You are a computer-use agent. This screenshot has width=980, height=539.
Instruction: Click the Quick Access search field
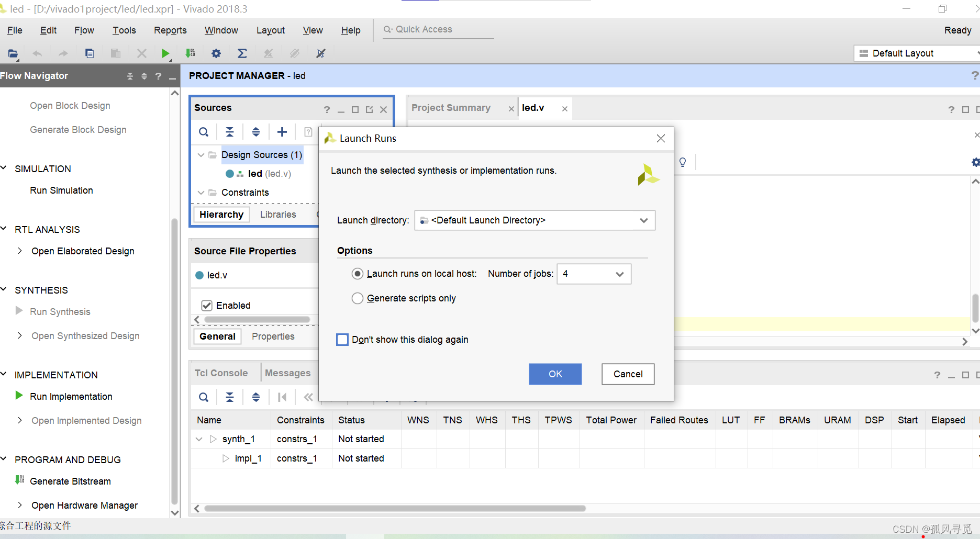[439, 30]
